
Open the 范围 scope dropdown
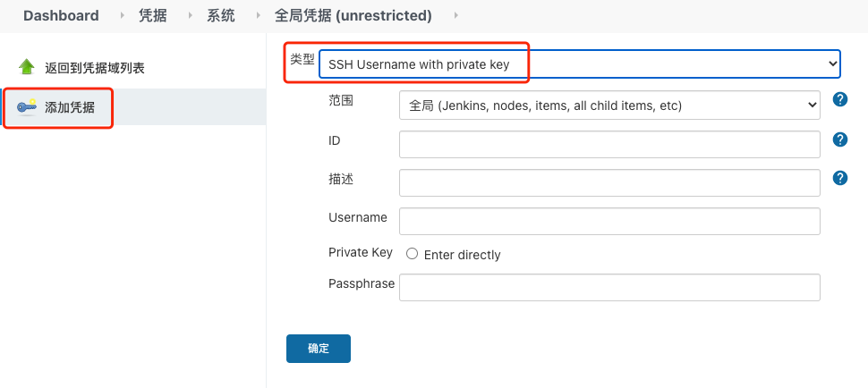[x=609, y=105]
